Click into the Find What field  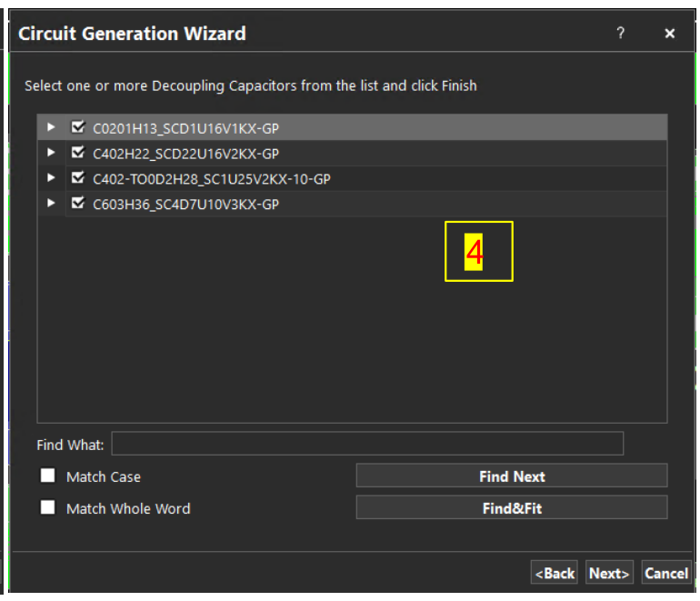(367, 444)
